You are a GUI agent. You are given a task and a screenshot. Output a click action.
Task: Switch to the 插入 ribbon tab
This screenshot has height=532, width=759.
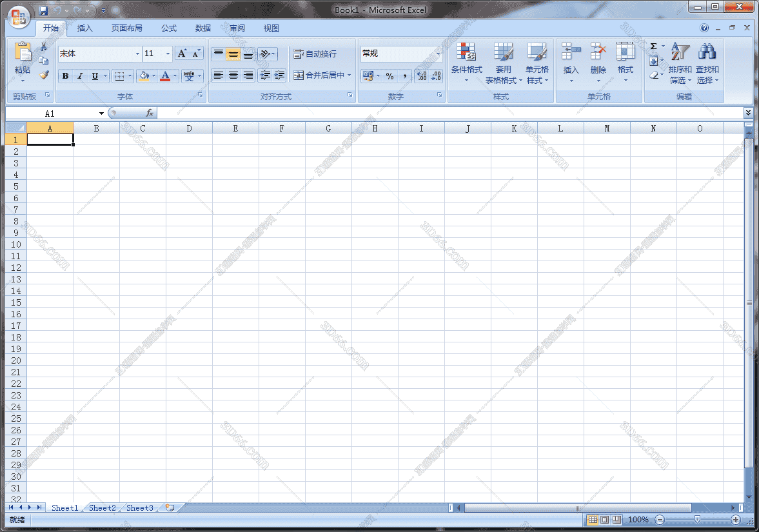[x=84, y=28]
